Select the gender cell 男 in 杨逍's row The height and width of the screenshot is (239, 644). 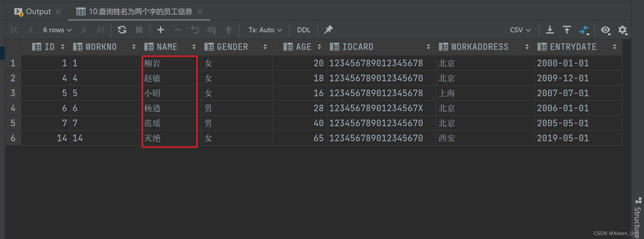pyautogui.click(x=237, y=108)
